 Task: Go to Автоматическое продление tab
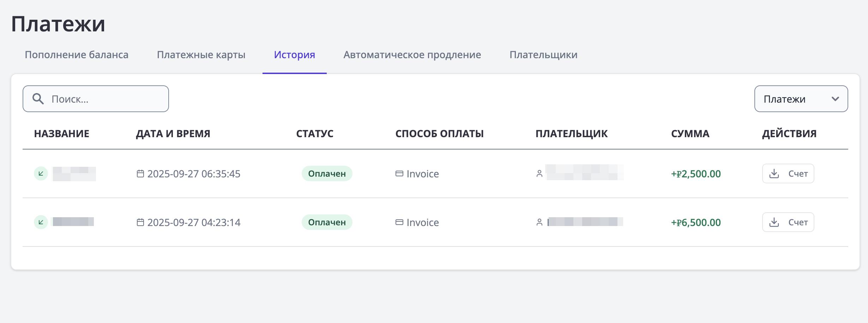[x=412, y=55]
